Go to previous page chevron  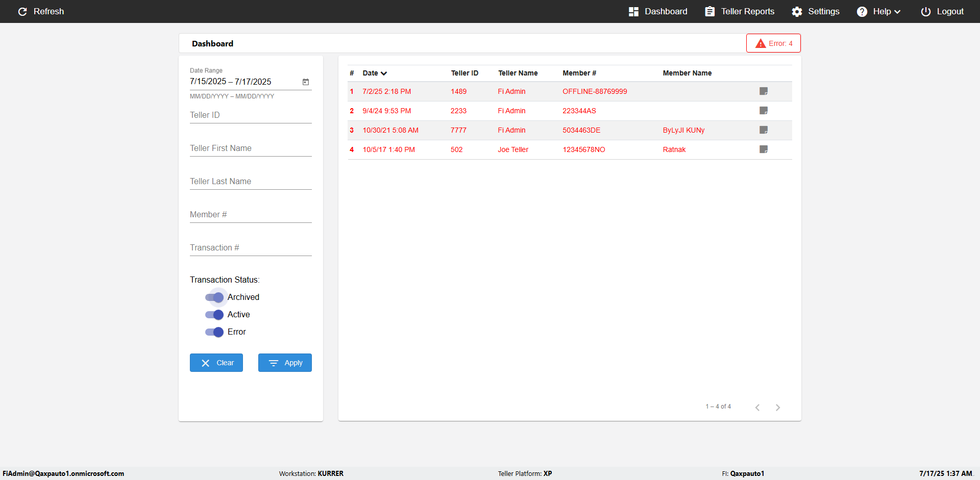point(757,407)
